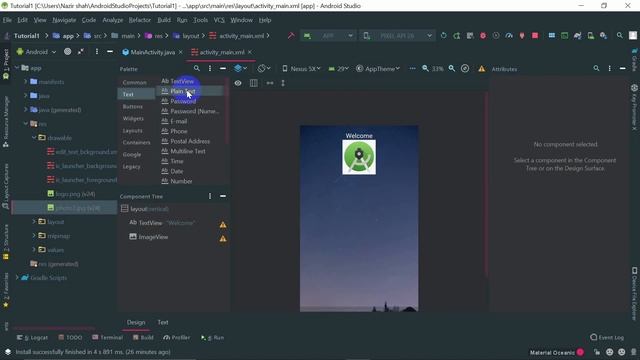Click the vertical expand arrows icon
The image size is (640, 360).
tap(283, 83)
